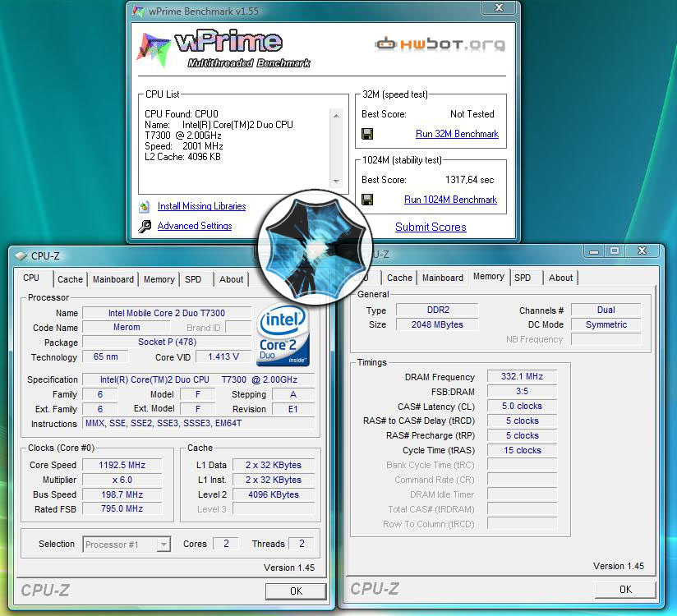Click the Name field Intel Mobile Core 2 Duo T7300

[x=167, y=313]
